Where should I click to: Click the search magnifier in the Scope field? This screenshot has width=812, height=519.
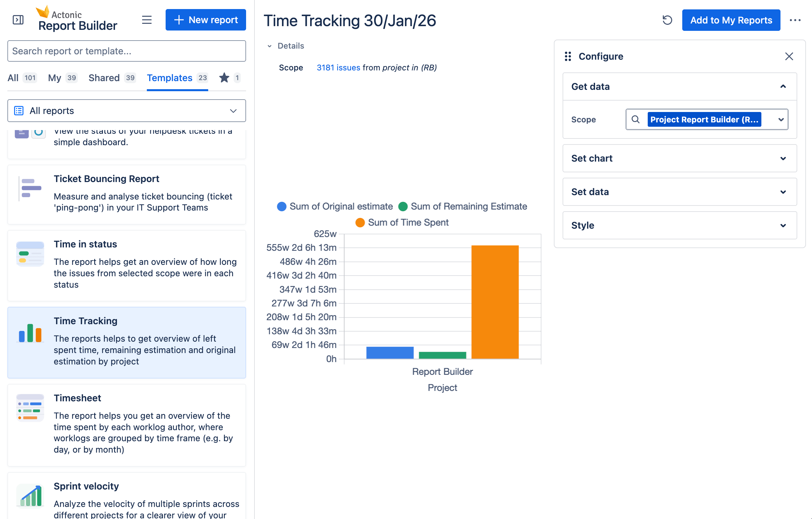(x=636, y=119)
